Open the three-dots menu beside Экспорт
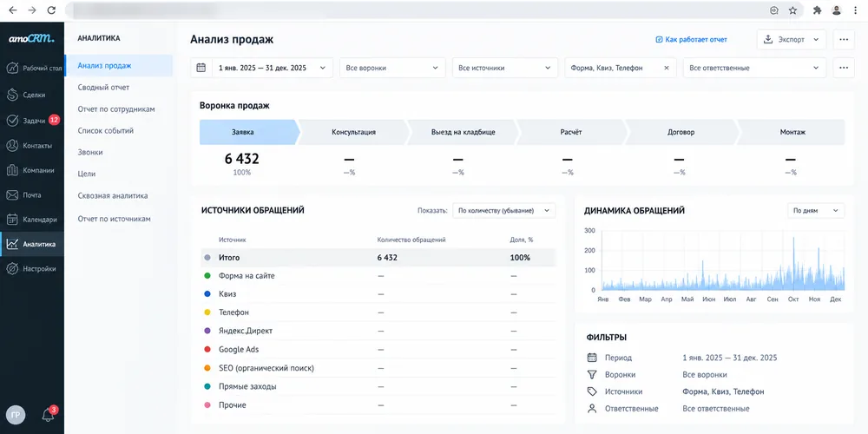Viewport: 868px width, 434px height. click(x=844, y=40)
